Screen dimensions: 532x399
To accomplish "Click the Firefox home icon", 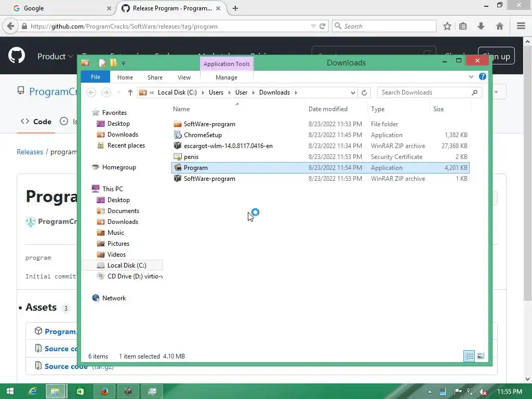I will click(x=500, y=26).
